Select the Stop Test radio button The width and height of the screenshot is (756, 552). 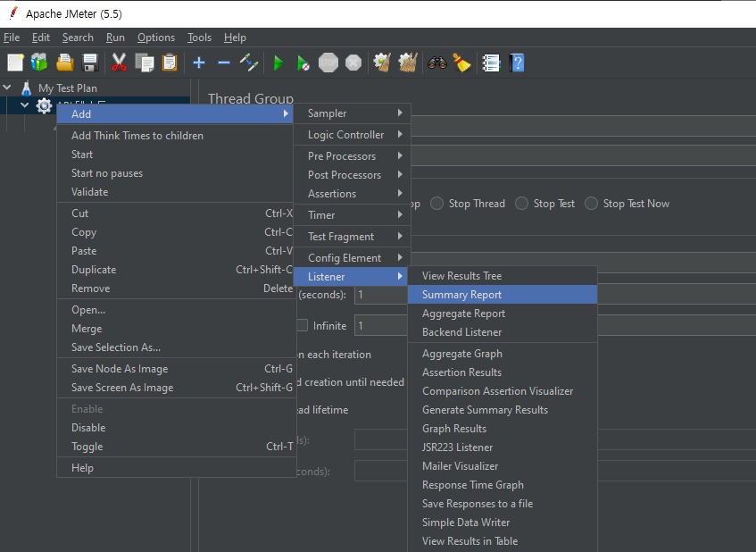pos(521,203)
